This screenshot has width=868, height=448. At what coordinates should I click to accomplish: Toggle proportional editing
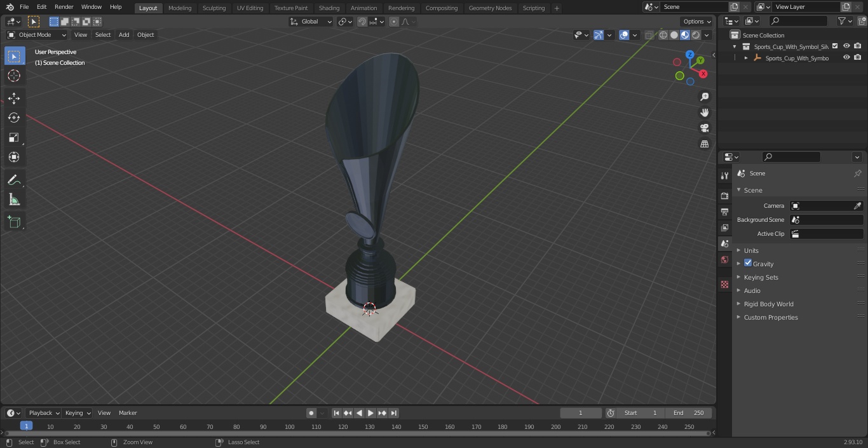394,22
